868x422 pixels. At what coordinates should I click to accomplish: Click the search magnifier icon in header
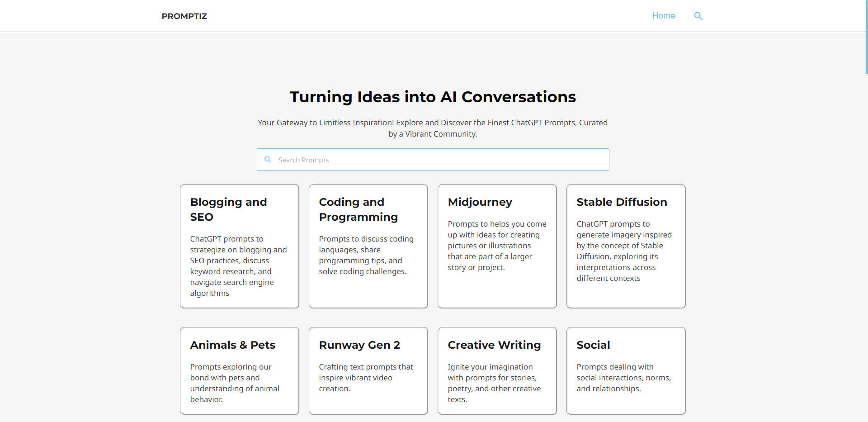tap(698, 16)
